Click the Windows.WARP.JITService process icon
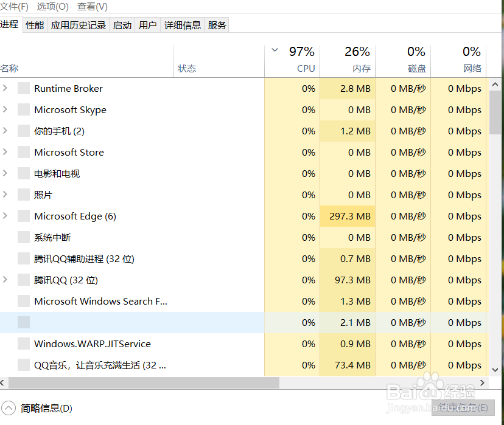Viewport: 504px width, 425px height. [x=24, y=344]
